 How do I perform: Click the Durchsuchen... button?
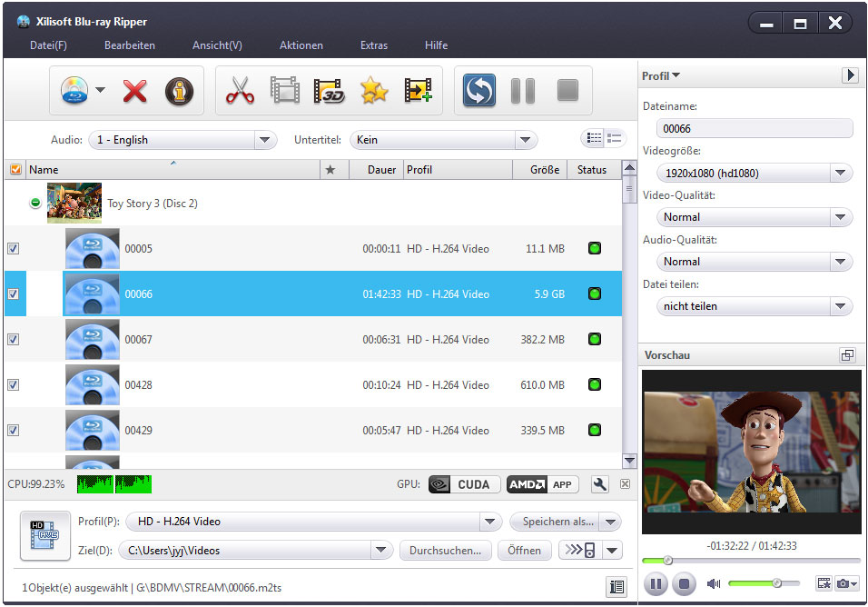point(445,550)
